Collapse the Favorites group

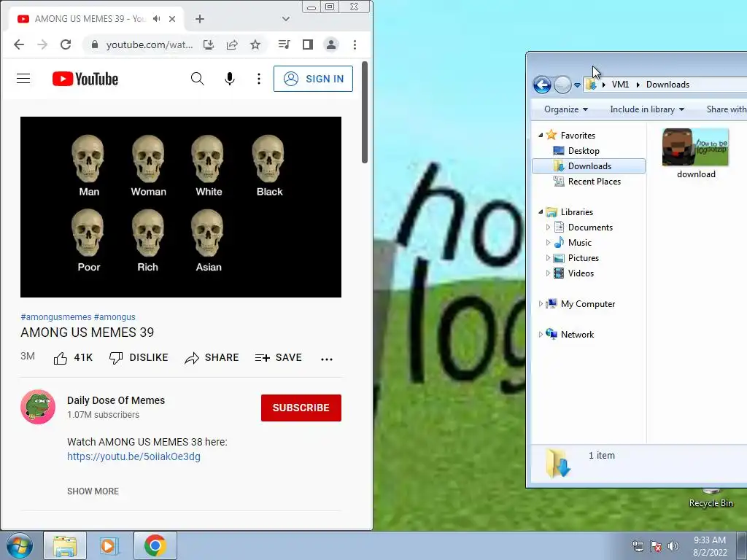[x=541, y=136]
